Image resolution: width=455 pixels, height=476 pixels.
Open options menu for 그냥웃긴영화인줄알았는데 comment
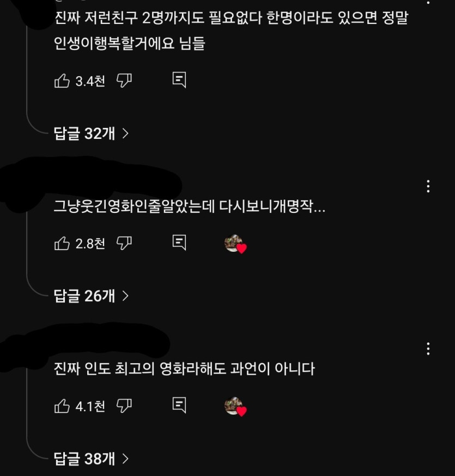(x=428, y=186)
